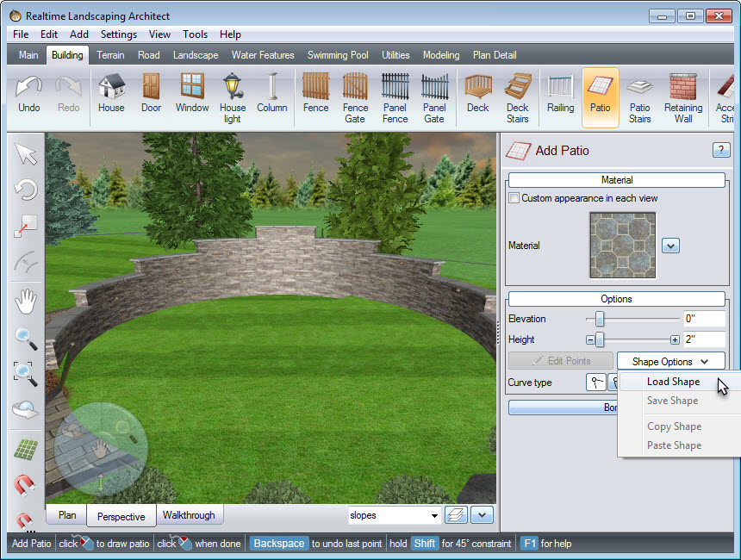
Task: Pick the Railing tool
Action: tap(560, 94)
